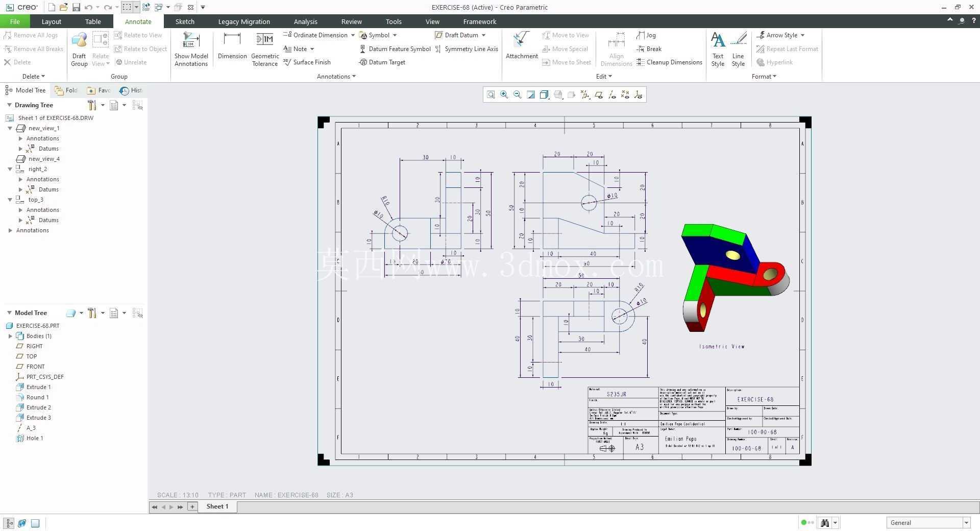The width and height of the screenshot is (980, 531).
Task: Close the active window using the X toolbar icon
Action: [x=190, y=7]
